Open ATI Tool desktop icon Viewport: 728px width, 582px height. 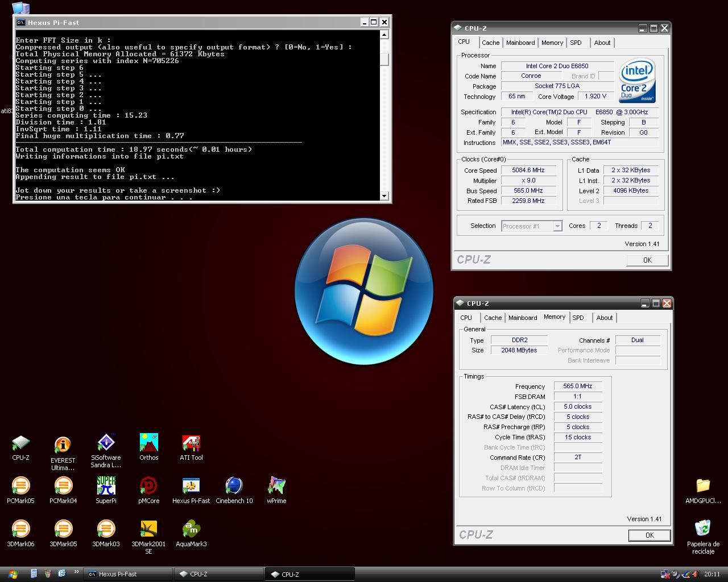point(191,447)
